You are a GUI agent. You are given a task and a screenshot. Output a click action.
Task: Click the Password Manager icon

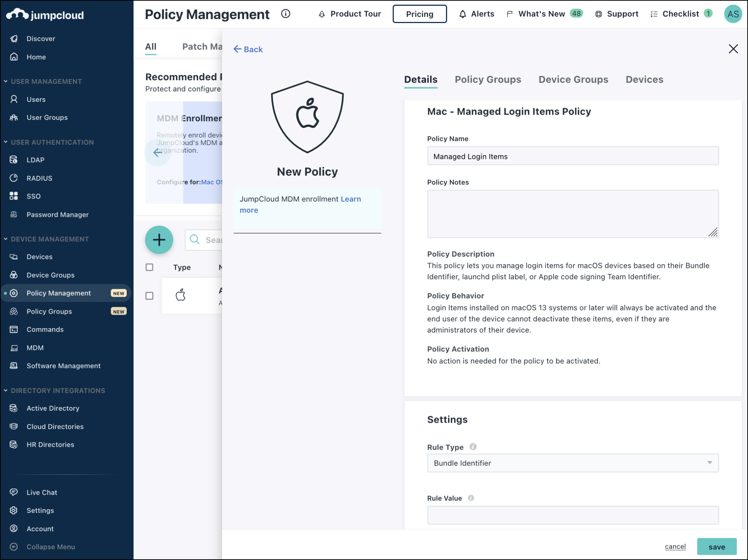14,215
